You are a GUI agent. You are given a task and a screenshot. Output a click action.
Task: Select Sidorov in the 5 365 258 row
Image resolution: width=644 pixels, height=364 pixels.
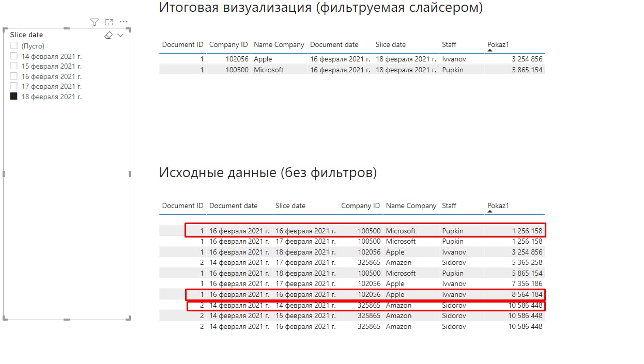[453, 262]
